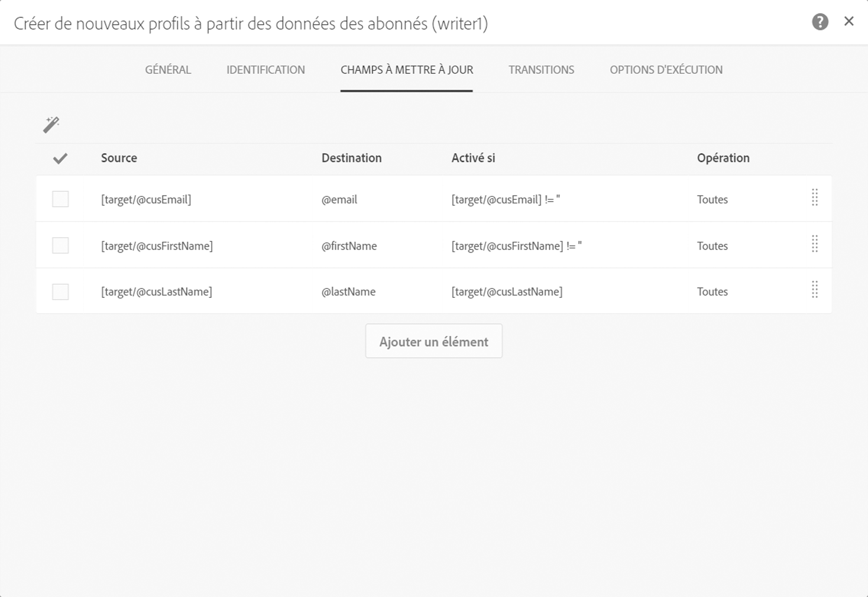Image resolution: width=868 pixels, height=597 pixels.
Task: Click the [target/@cusLastName] source cell
Action: pos(157,292)
